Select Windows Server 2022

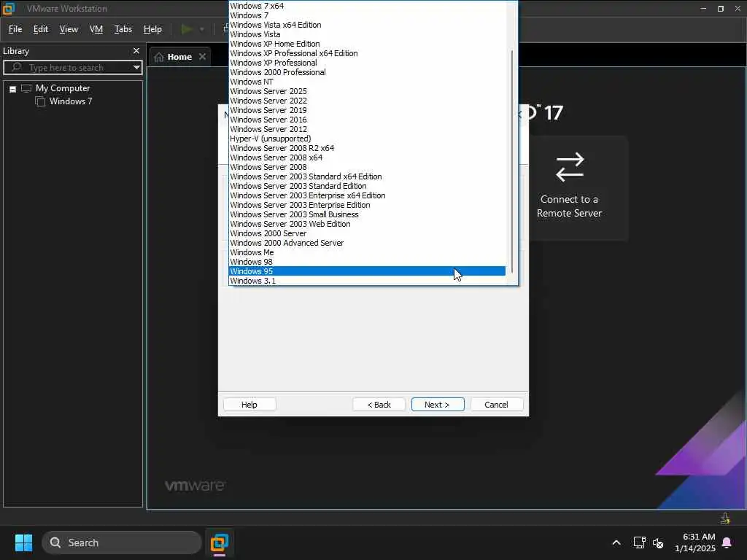pyautogui.click(x=367, y=101)
